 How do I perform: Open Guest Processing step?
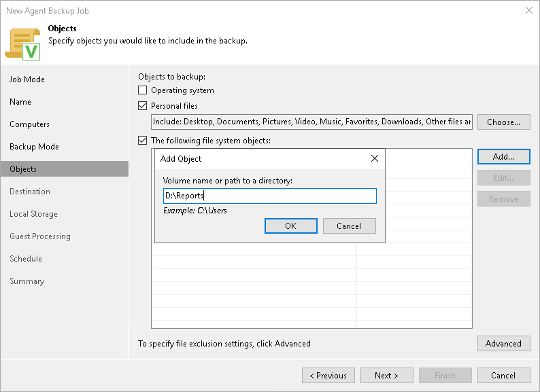point(40,236)
